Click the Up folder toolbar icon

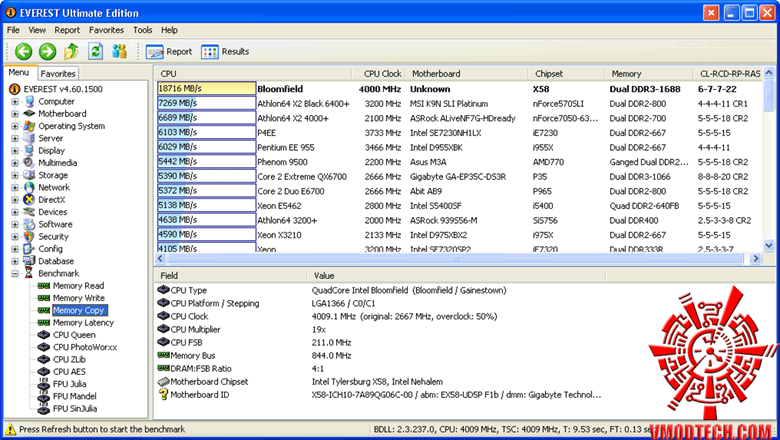click(71, 51)
